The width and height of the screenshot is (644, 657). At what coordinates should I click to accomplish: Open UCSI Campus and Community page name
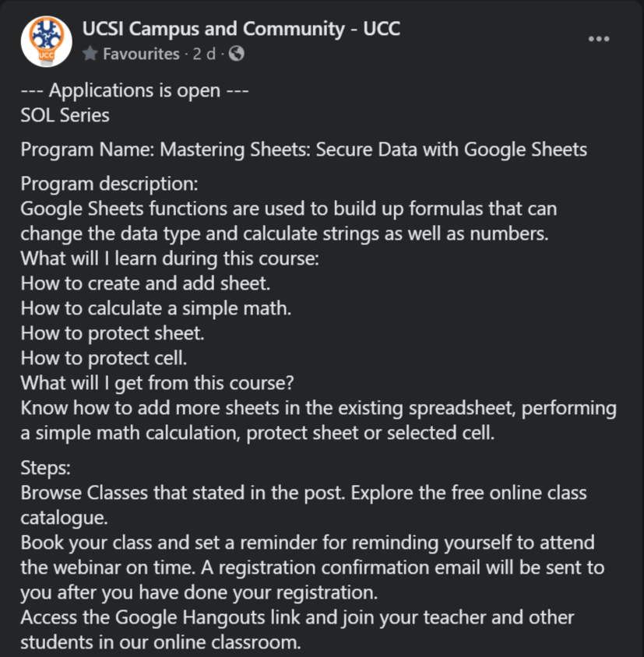(x=241, y=29)
